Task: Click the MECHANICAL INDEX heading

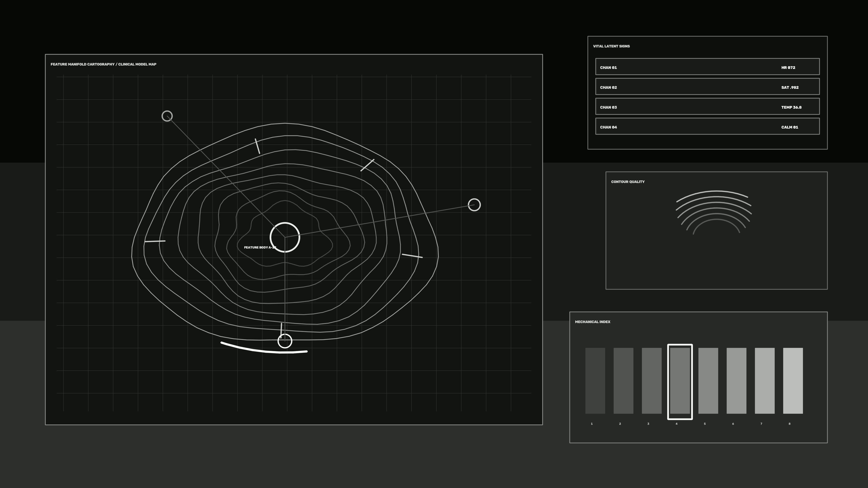Action: (592, 322)
